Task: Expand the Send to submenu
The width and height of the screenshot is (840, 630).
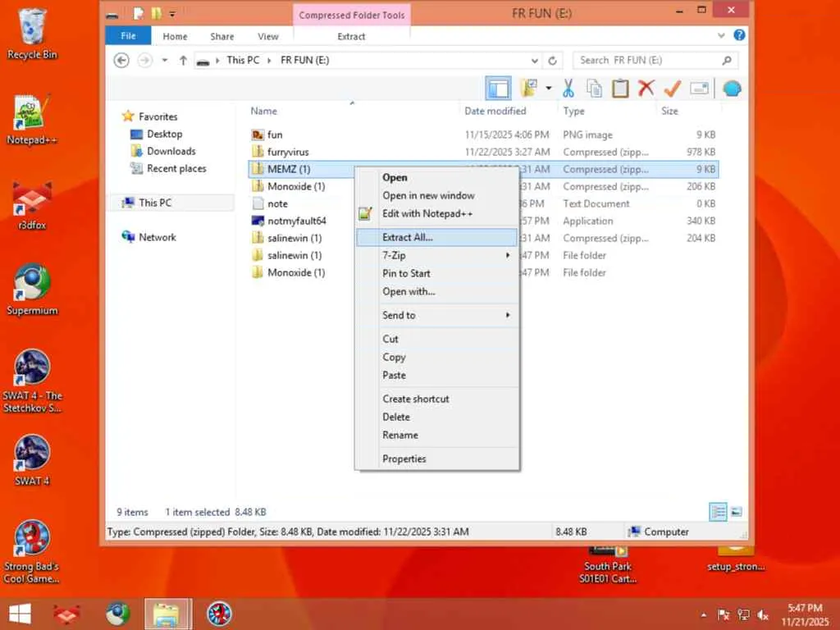Action: point(437,315)
